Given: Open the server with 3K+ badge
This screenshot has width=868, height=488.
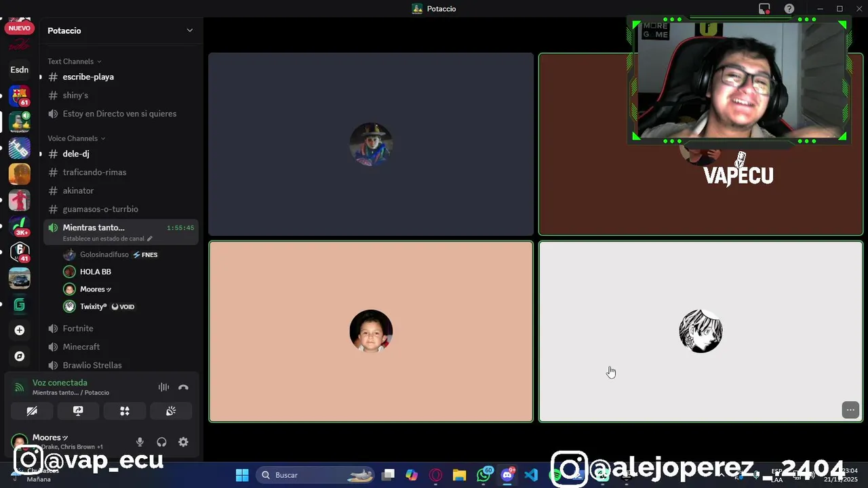Looking at the screenshot, I should (19, 226).
